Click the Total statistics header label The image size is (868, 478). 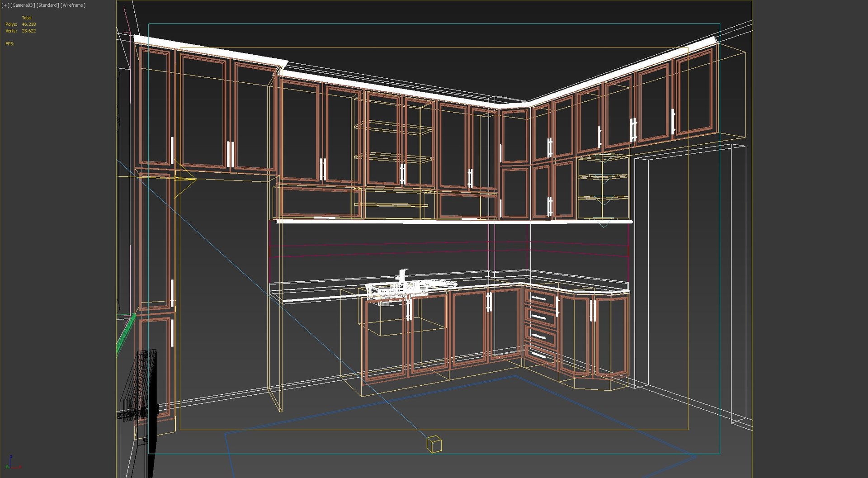(27, 18)
